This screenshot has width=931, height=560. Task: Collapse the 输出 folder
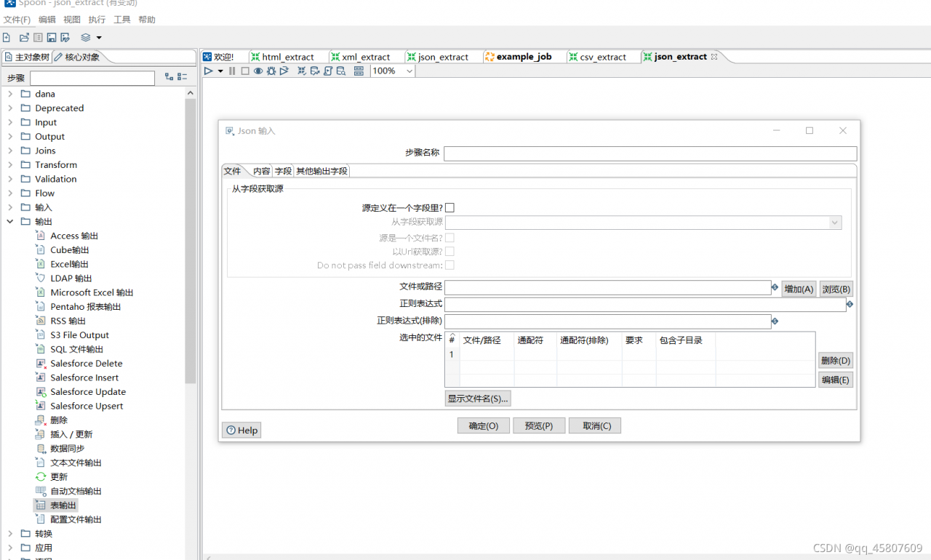pos(10,221)
